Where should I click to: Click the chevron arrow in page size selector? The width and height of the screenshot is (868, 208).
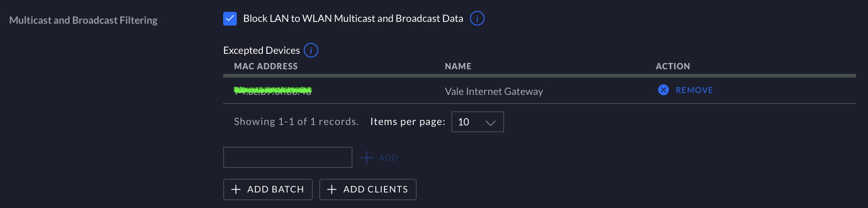click(x=490, y=122)
